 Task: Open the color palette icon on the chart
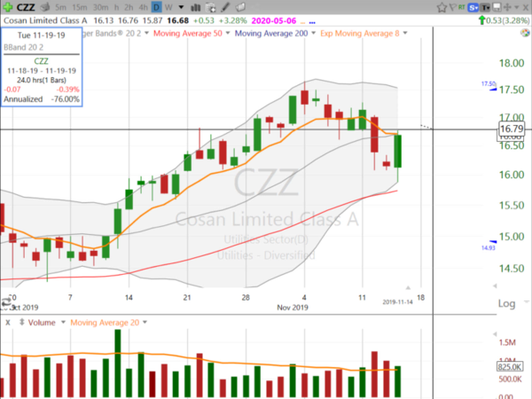click(525, 33)
